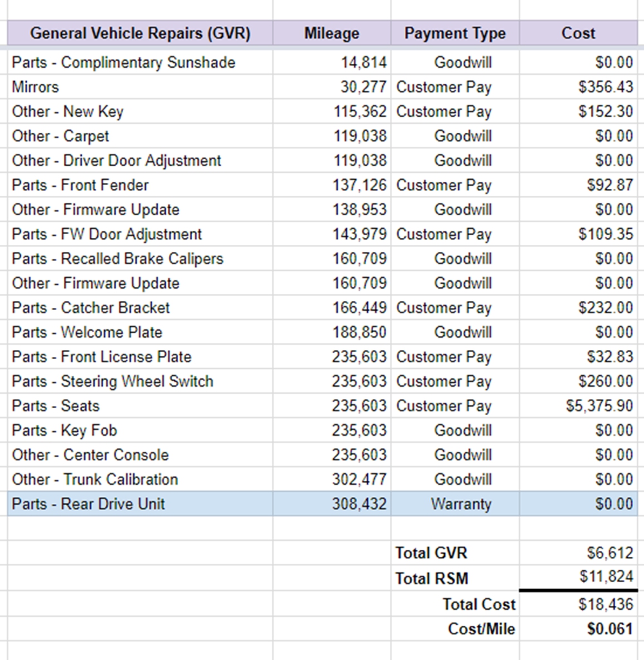This screenshot has height=660, width=644.
Task: Click the Parts - Recalled Brake Calipers cell
Action: click(140, 258)
